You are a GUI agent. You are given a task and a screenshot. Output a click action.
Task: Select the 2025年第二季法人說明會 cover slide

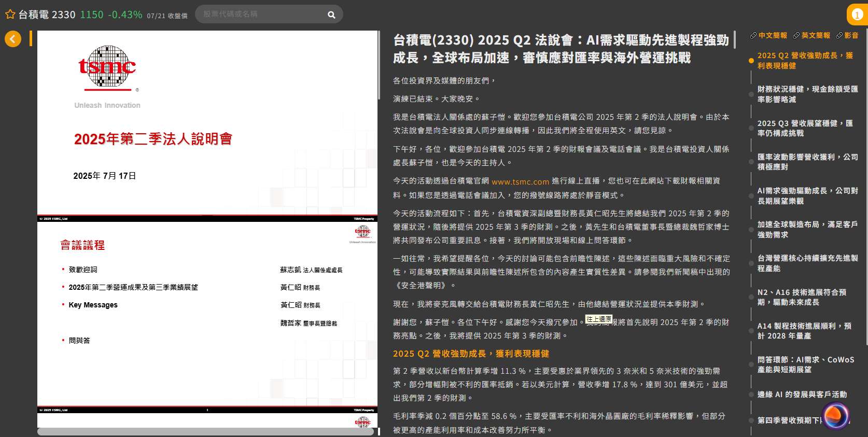point(207,126)
